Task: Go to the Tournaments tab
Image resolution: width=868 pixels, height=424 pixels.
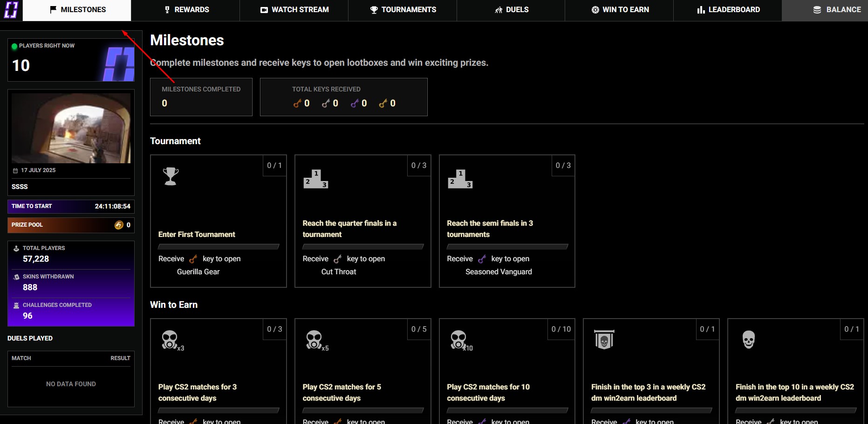Action: [x=403, y=10]
